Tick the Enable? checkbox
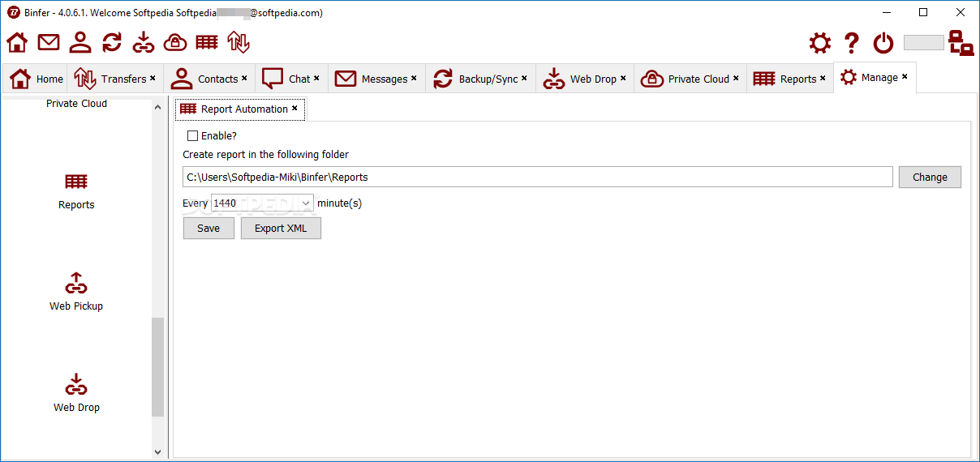980x462 pixels. [193, 136]
